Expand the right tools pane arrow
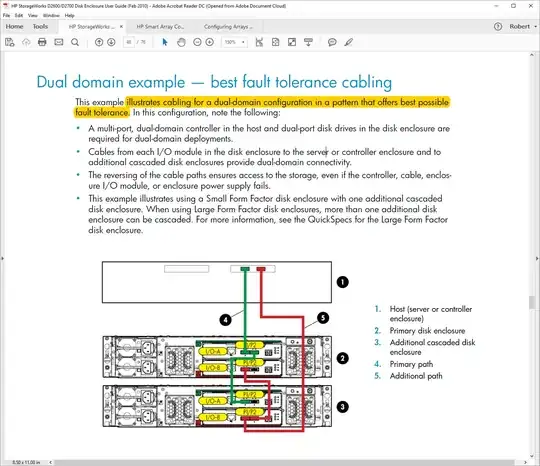Viewport: 540px width, 466px height. 537,258
